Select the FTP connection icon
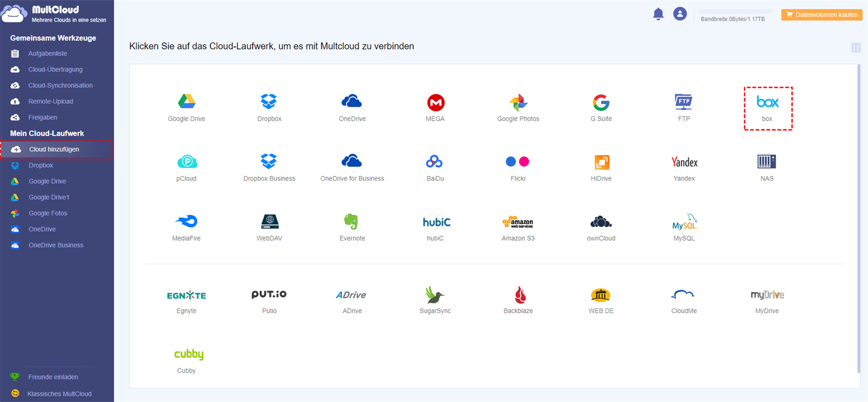The height and width of the screenshot is (402, 868). [683, 102]
